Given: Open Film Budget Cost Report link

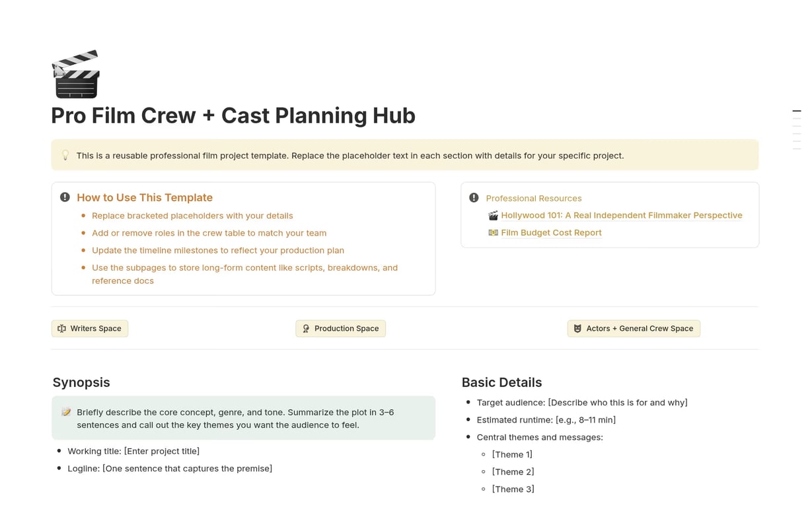Looking at the screenshot, I should pyautogui.click(x=551, y=232).
